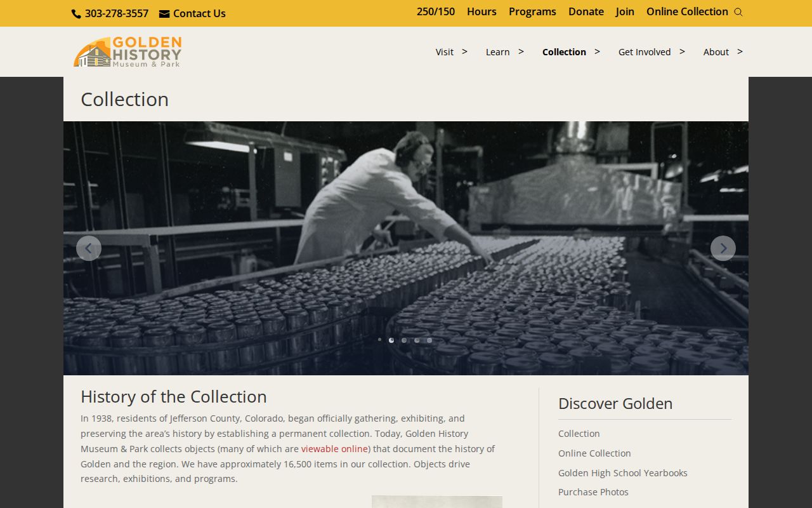This screenshot has height=508, width=812.
Task: Open the Hours link
Action: pos(481,11)
